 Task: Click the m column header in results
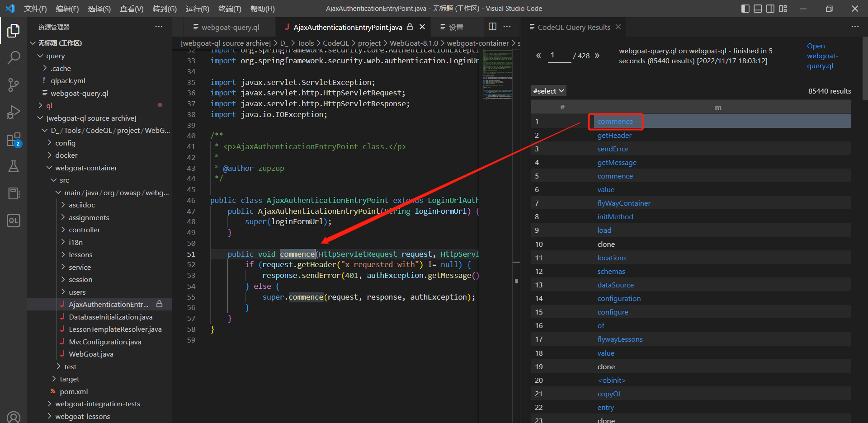pos(718,107)
